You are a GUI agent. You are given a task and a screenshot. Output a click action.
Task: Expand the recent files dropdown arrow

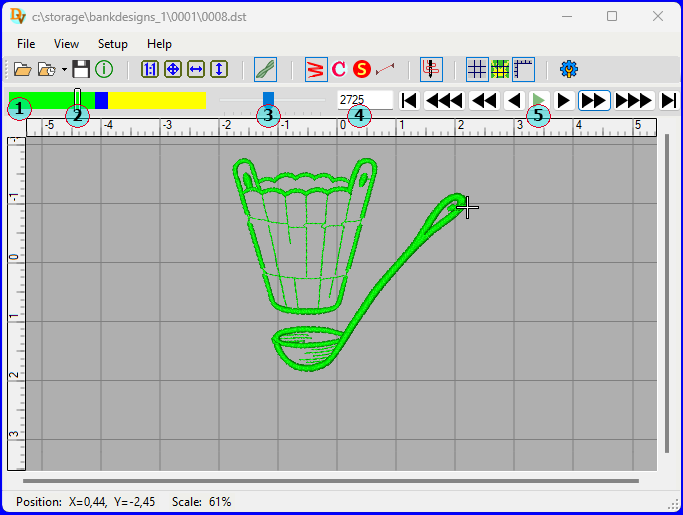64,70
